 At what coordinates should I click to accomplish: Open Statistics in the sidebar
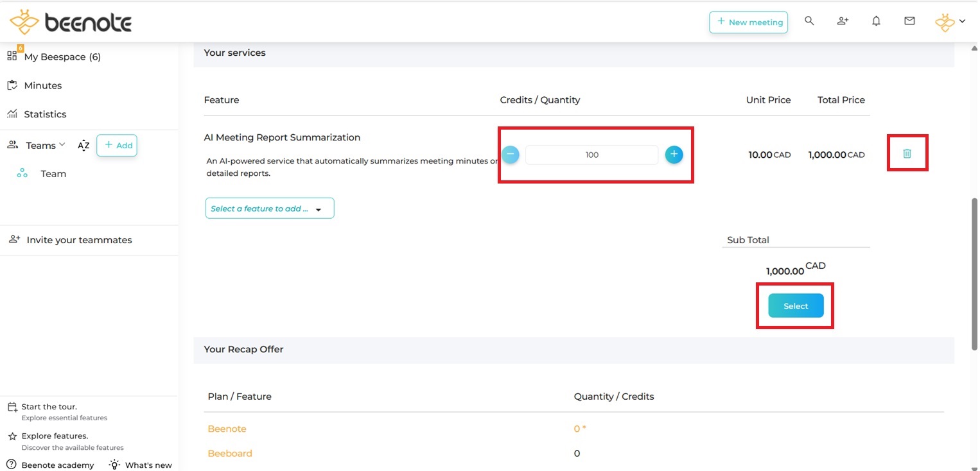click(x=45, y=114)
